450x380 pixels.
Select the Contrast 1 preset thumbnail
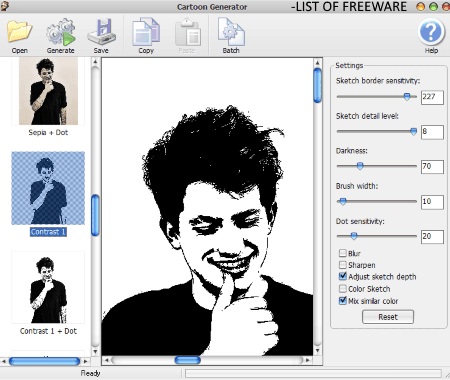pyautogui.click(x=48, y=188)
